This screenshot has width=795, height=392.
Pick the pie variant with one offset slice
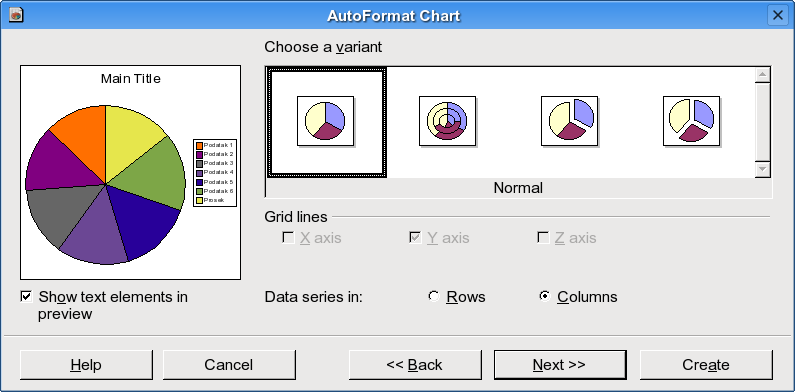pos(569,121)
